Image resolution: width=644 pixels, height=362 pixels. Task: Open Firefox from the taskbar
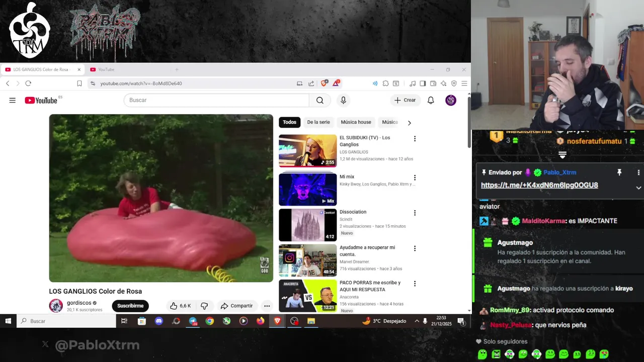[260, 321]
